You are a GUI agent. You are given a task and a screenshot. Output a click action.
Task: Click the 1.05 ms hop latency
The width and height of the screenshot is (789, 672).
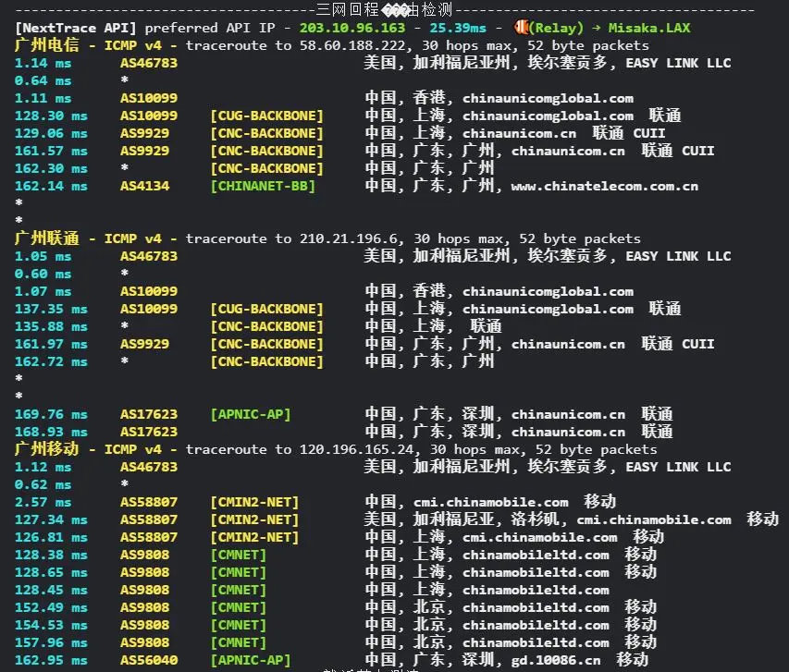tap(43, 256)
